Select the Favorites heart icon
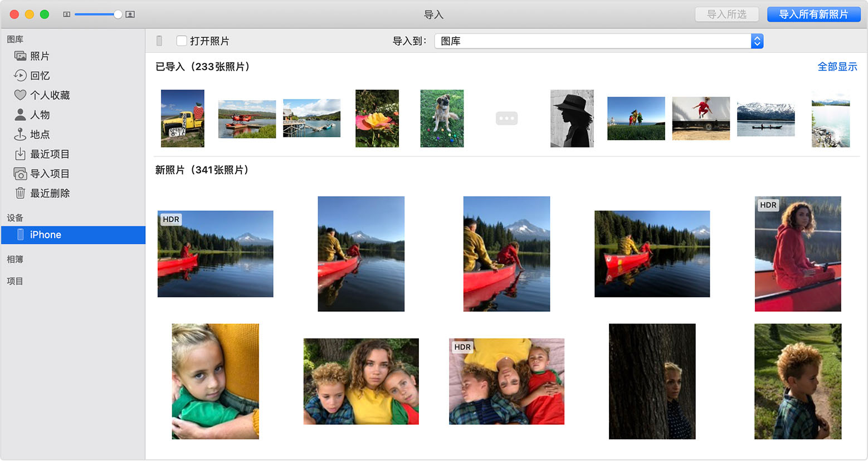This screenshot has width=868, height=461. tap(20, 95)
